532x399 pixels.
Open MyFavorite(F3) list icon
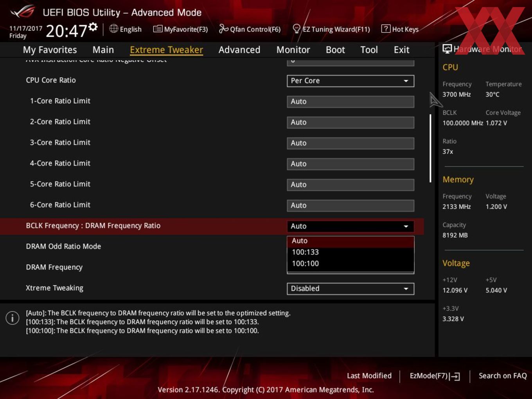click(158, 29)
